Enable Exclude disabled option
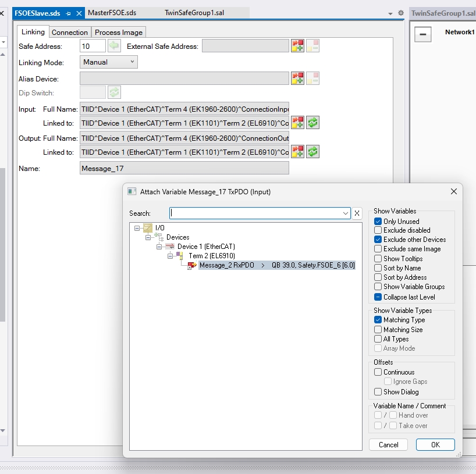The width and height of the screenshot is (476, 474). (x=378, y=230)
